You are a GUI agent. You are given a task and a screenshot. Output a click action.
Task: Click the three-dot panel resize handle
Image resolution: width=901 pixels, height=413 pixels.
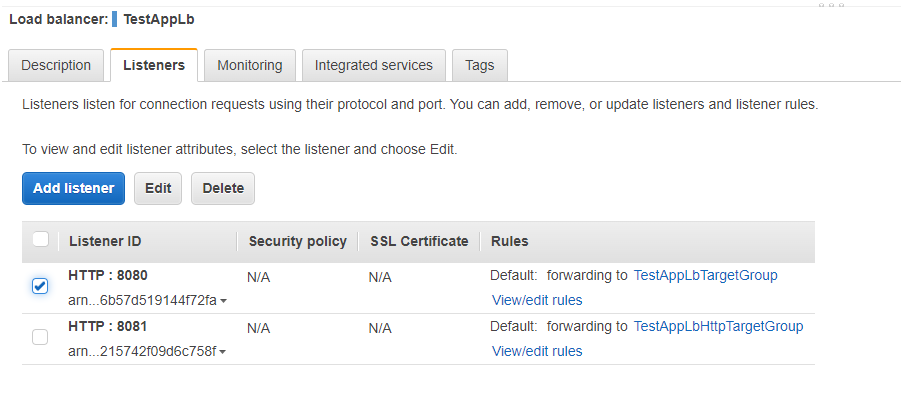click(831, 5)
